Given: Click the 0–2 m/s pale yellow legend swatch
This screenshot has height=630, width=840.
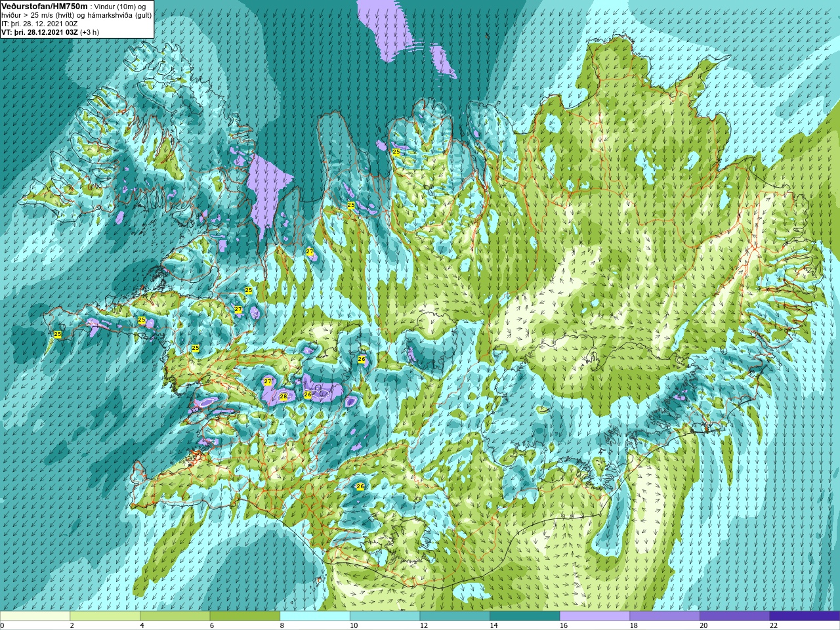Looking at the screenshot, I should click(x=35, y=616).
